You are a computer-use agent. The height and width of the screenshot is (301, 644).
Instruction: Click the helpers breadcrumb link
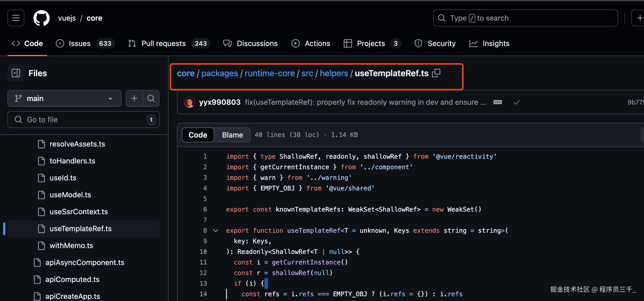coord(334,73)
